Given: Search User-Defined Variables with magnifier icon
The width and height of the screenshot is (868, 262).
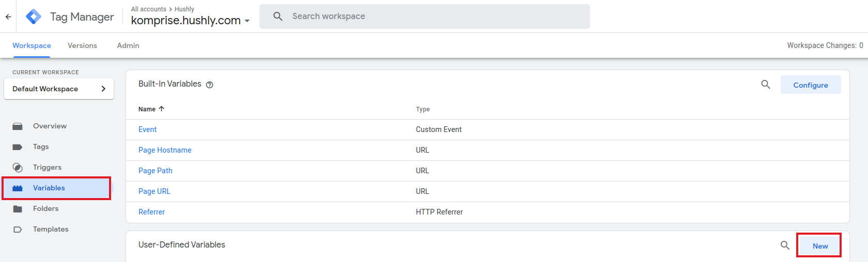Looking at the screenshot, I should [x=785, y=245].
